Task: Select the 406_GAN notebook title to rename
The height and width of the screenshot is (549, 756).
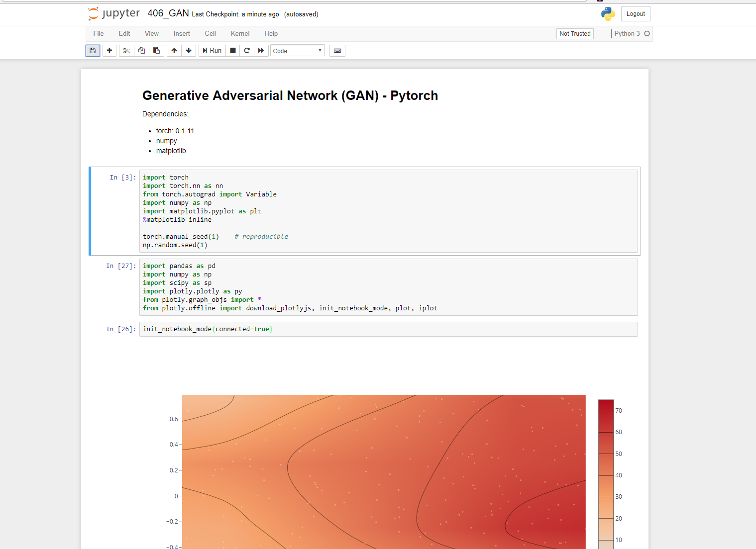Action: (x=168, y=13)
